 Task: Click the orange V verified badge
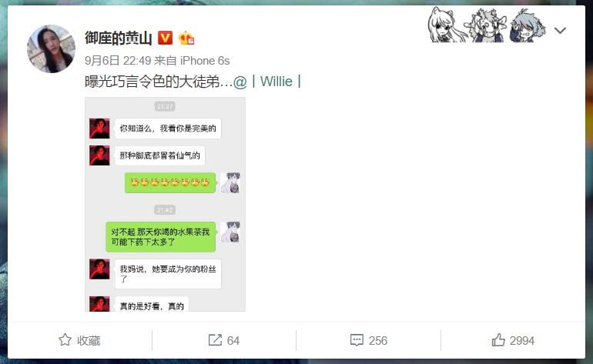tap(165, 38)
